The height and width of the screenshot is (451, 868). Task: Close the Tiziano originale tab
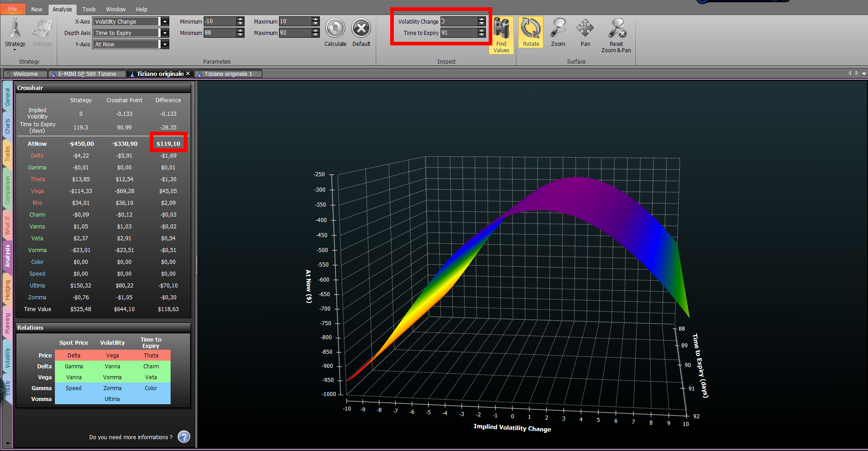188,74
